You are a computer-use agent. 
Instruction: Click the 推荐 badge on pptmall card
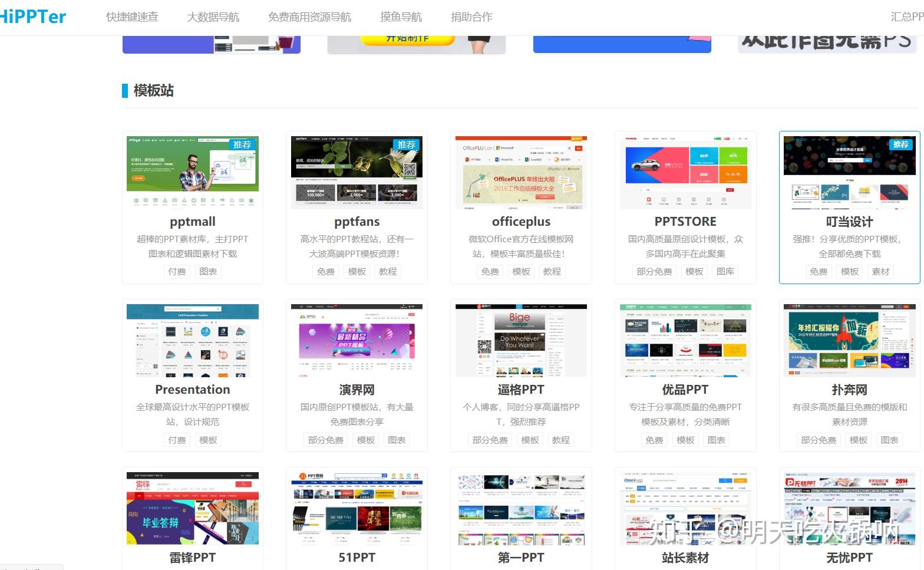coord(242,144)
